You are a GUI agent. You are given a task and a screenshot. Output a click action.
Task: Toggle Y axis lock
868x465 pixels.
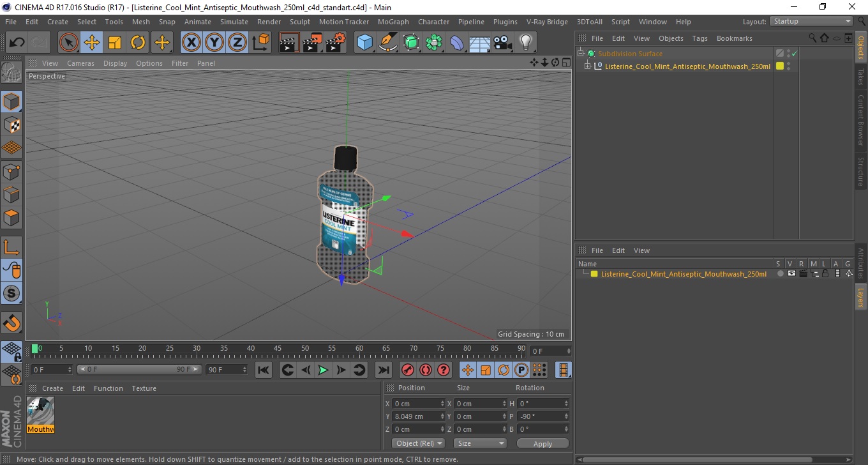pyautogui.click(x=214, y=43)
